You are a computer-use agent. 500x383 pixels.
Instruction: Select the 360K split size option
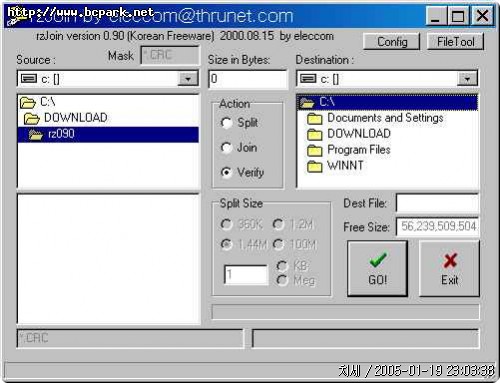(x=226, y=224)
